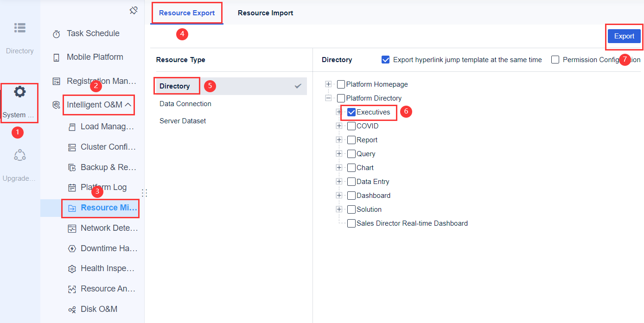The height and width of the screenshot is (323, 644).
Task: Click the Resource Migration folder icon
Action: tap(72, 208)
